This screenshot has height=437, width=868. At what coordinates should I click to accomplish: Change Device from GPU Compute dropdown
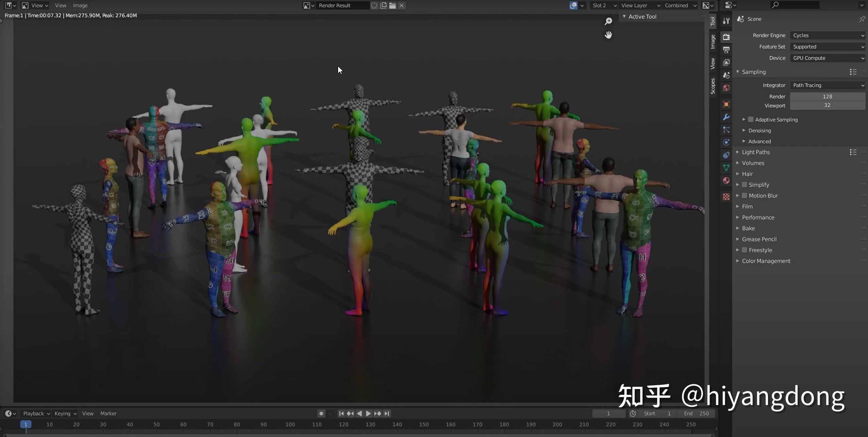pos(828,58)
